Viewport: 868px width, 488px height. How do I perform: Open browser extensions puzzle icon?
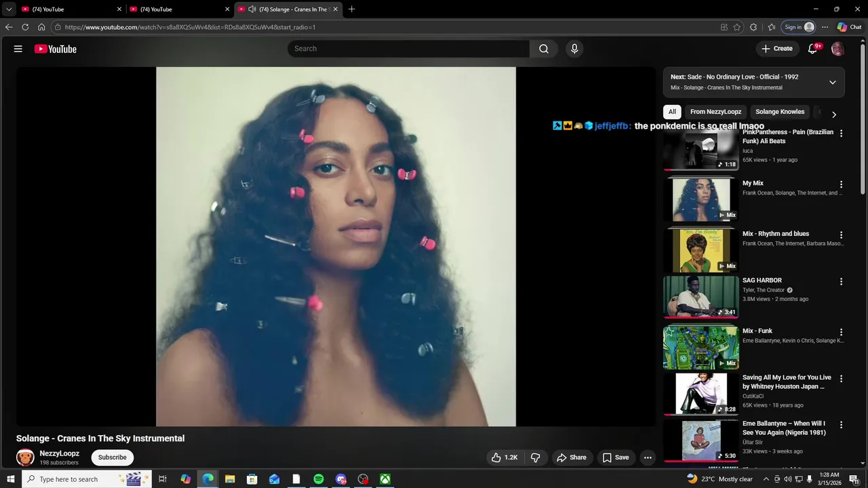(x=753, y=27)
